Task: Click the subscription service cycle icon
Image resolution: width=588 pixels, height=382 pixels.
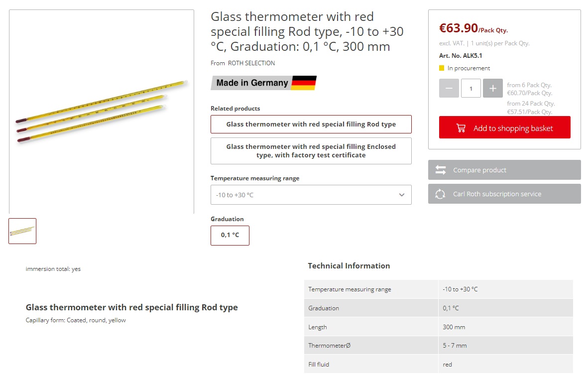Action: 440,194
